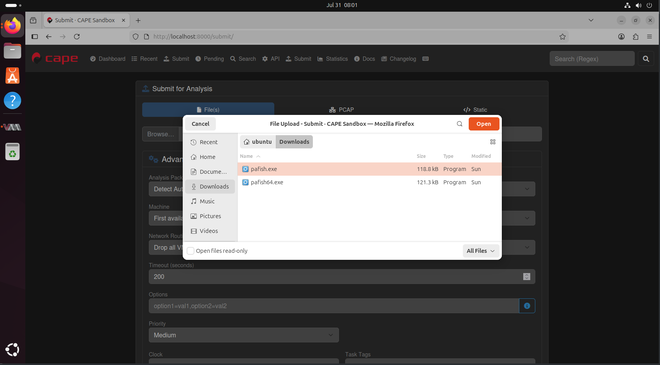Sort files by the Name column header
This screenshot has height=365, width=660.
tap(250, 156)
